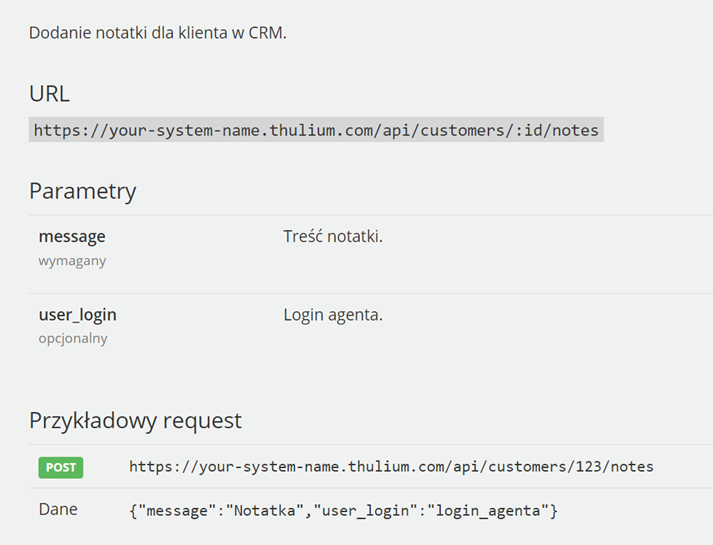
Task: Click the 'wymagany' label under message
Action: (x=72, y=261)
